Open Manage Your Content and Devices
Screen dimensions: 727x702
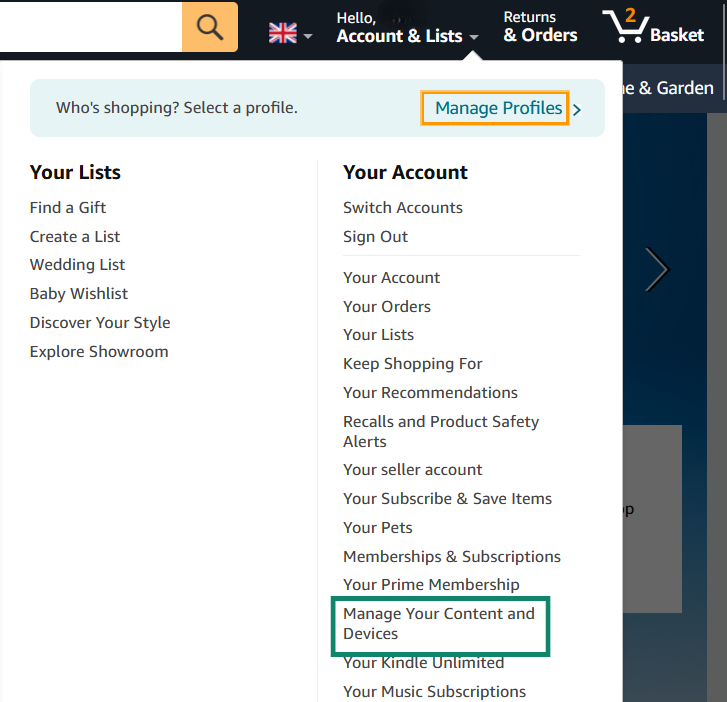coord(439,624)
